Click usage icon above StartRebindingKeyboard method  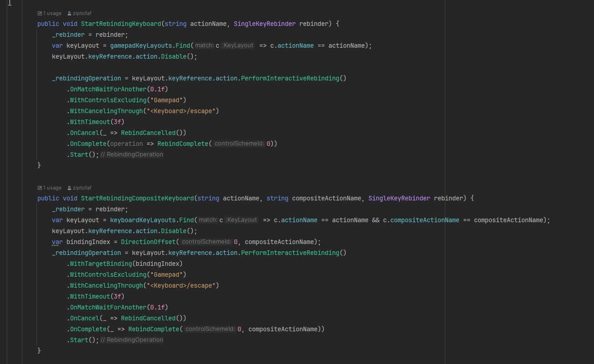(40, 14)
